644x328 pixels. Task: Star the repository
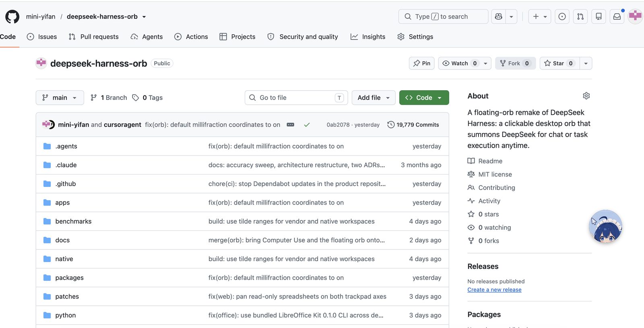click(559, 63)
